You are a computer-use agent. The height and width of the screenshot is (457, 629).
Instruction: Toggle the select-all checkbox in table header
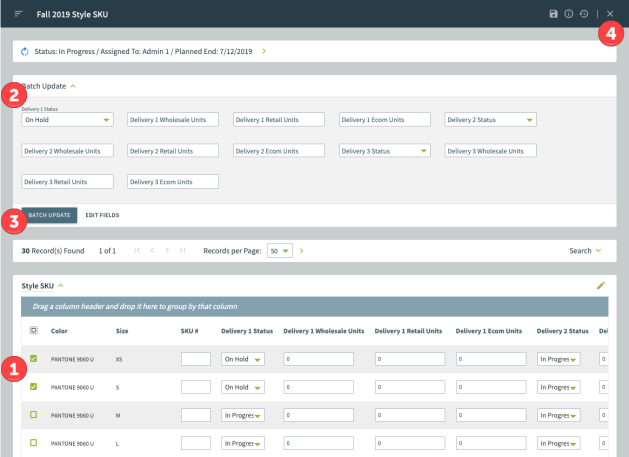tap(34, 330)
